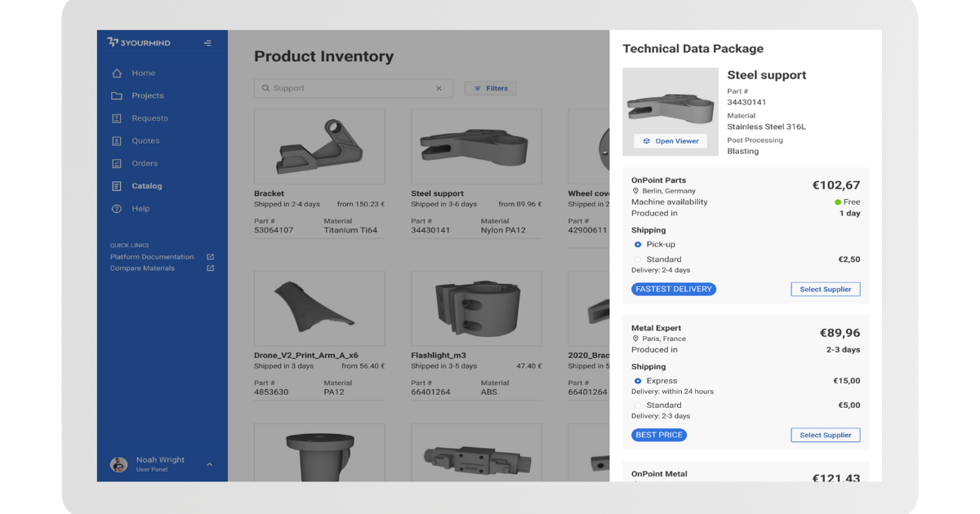The height and width of the screenshot is (514, 980).
Task: Select Standard shipping under OnPoint Parts
Action: point(638,259)
